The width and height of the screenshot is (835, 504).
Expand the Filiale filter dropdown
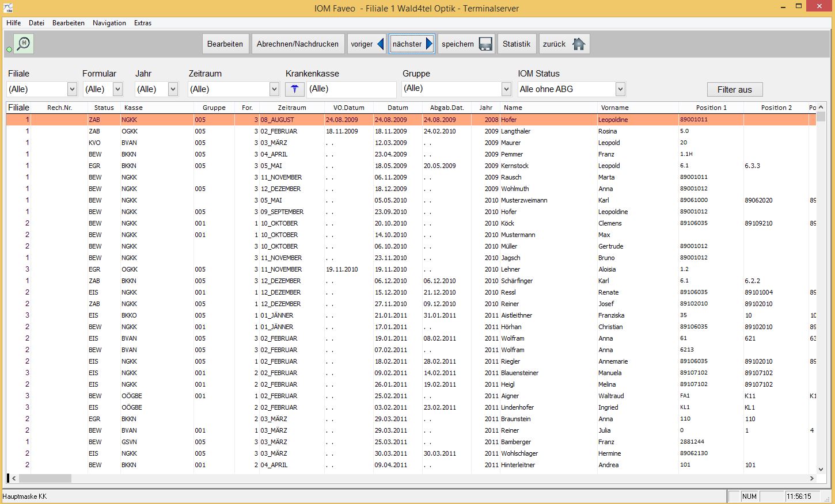(72, 89)
